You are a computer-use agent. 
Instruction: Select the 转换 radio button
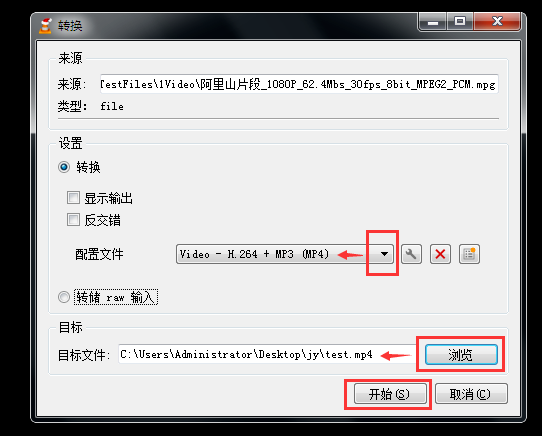pyautogui.click(x=64, y=167)
